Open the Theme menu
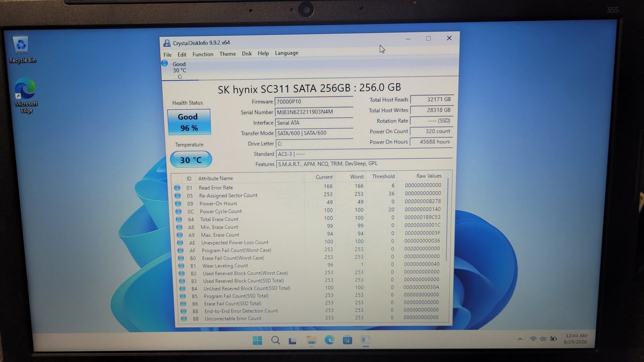The height and width of the screenshot is (362, 644). coord(227,54)
